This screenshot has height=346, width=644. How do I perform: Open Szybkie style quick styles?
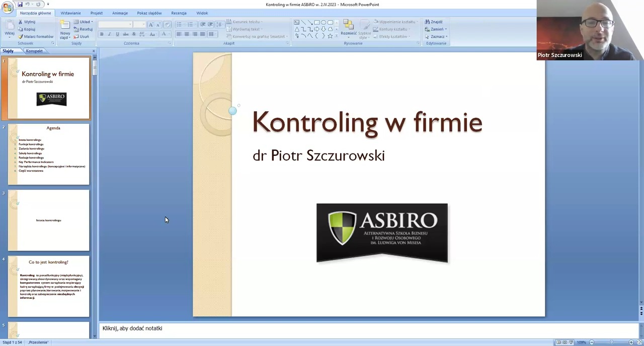pos(364,30)
